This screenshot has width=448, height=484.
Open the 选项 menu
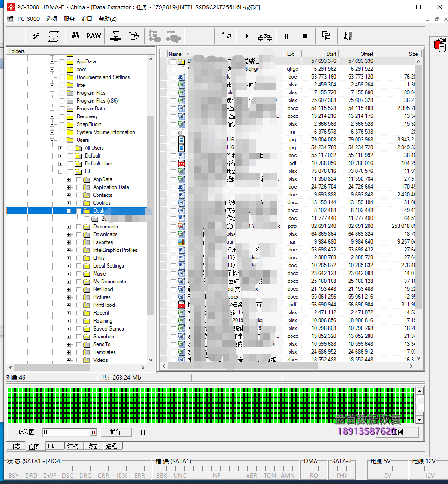[51, 19]
